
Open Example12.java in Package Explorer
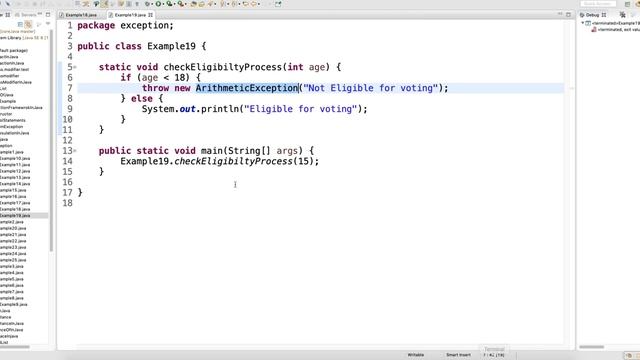click(15, 171)
